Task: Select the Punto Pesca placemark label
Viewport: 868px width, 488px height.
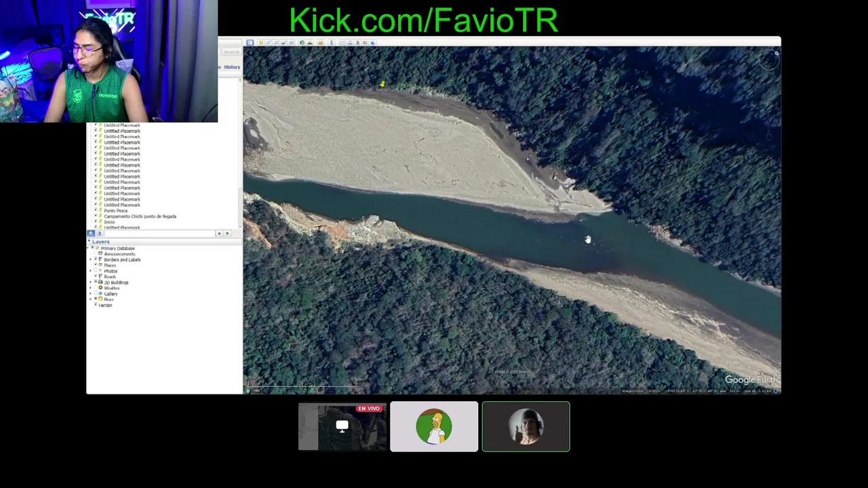Action: point(115,211)
